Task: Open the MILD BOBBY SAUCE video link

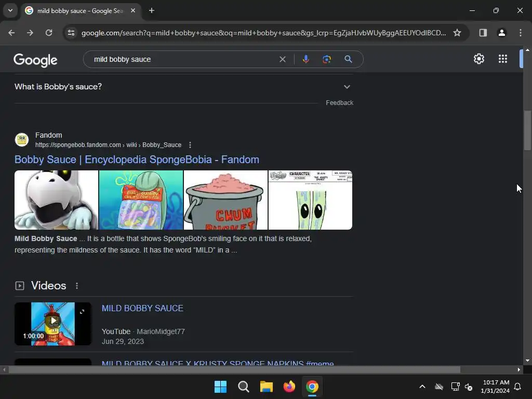Action: click(x=142, y=308)
